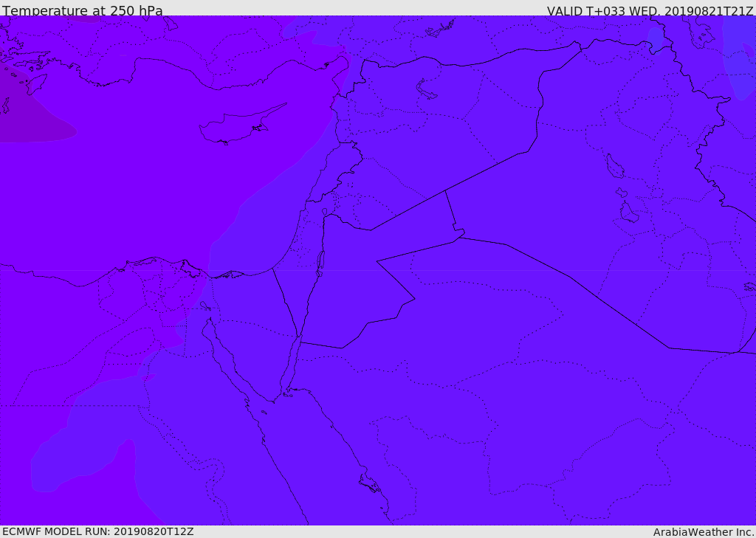Click the 'ECMWF MODEL RUN: 20190820T12Z' footer text
The width and height of the screenshot is (756, 538).
point(98,531)
